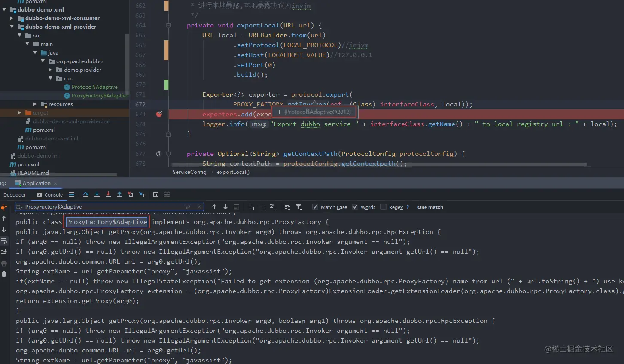Viewport: 624px width, 364px height.
Task: Click Step Into debugger icon
Action: pos(97,194)
